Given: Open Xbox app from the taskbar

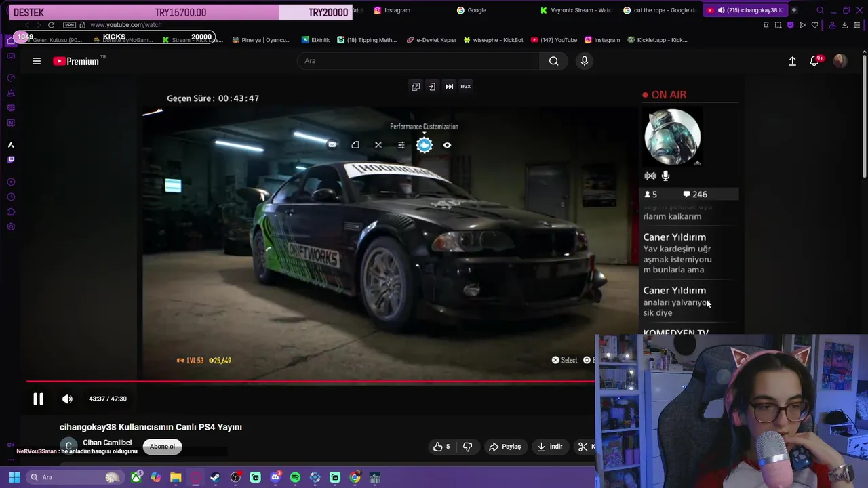Looking at the screenshot, I should pos(136,477).
